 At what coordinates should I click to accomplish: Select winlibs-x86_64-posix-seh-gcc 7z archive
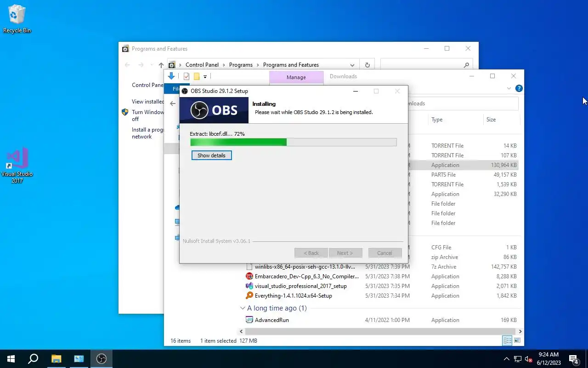point(305,267)
